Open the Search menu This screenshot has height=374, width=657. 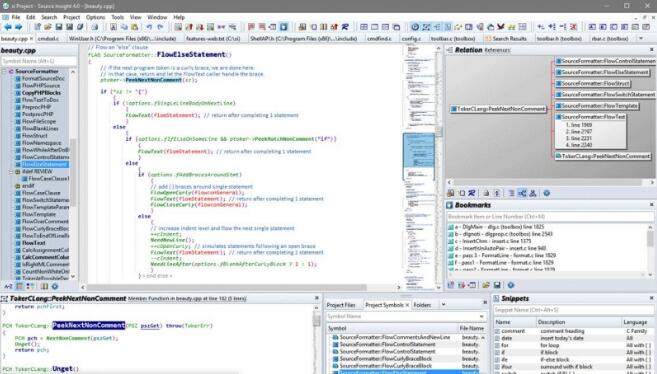[49, 17]
